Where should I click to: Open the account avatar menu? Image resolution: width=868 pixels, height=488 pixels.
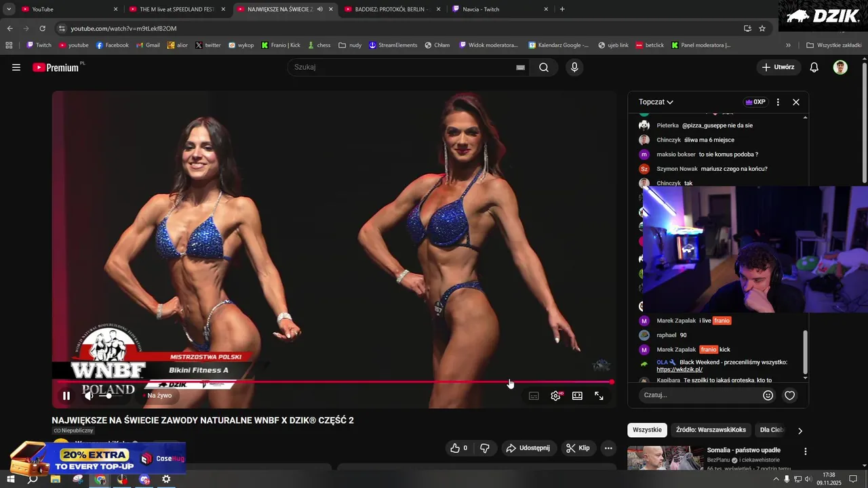tap(840, 67)
